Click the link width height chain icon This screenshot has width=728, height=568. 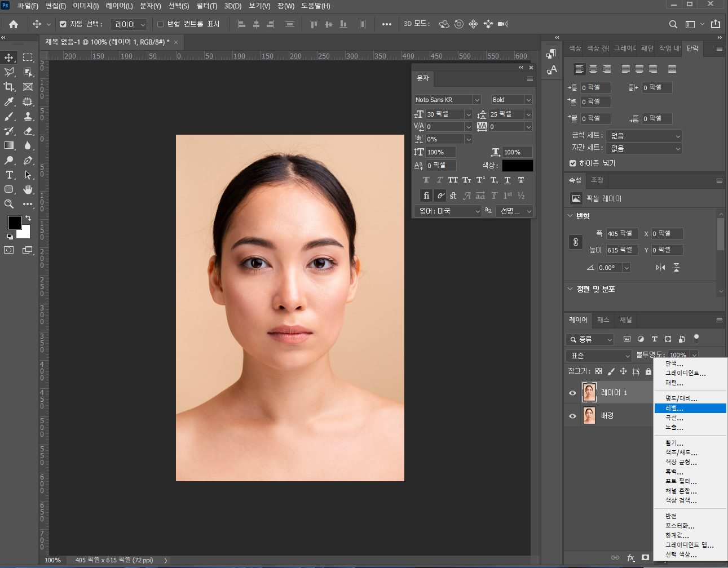pos(576,242)
